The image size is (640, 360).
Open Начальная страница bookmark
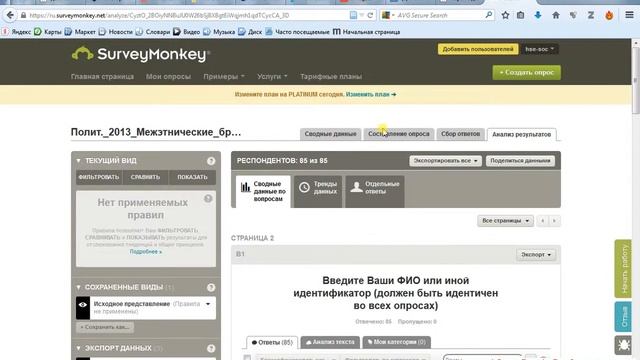(366, 32)
